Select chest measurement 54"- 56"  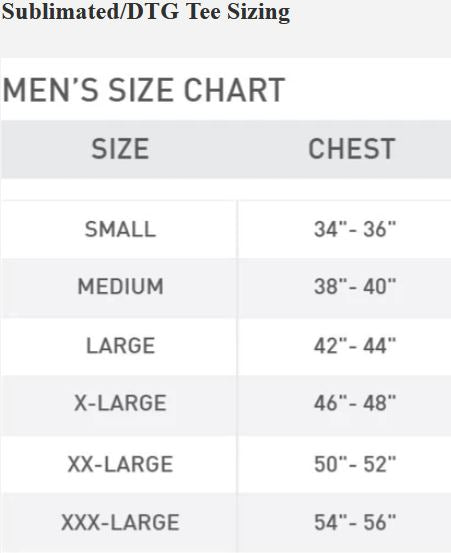point(355,522)
